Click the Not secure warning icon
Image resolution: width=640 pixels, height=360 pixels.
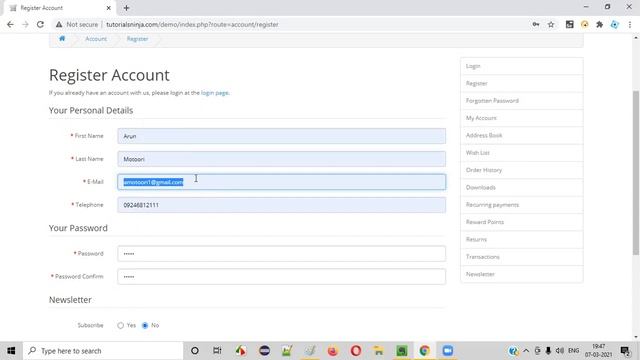(x=59, y=24)
